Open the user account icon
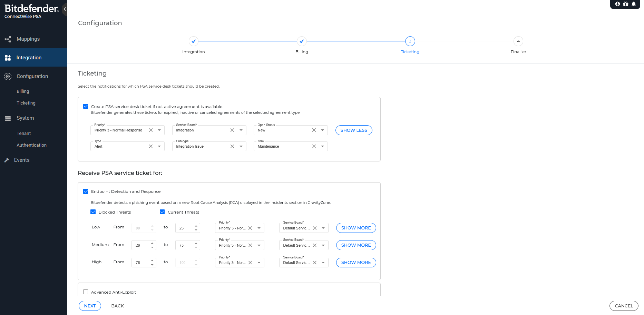Screen dimensions: 644x315 pos(617,4)
